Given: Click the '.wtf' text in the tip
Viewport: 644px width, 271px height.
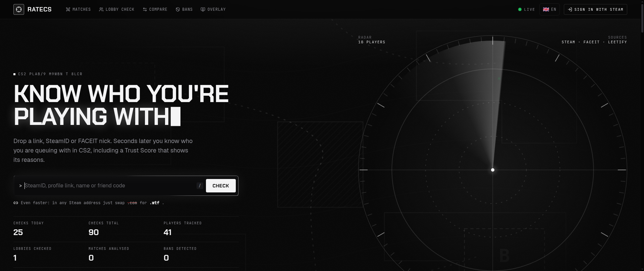Looking at the screenshot, I should (155, 203).
